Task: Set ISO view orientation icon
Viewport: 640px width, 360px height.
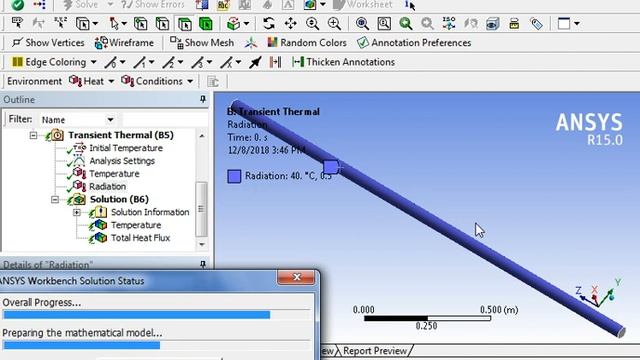Action: (449, 23)
